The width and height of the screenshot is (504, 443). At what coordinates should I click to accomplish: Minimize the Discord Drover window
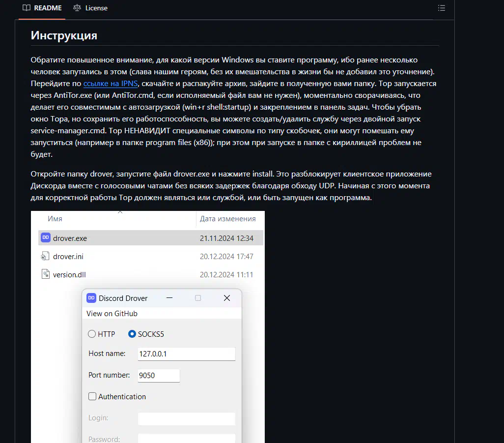point(169,298)
